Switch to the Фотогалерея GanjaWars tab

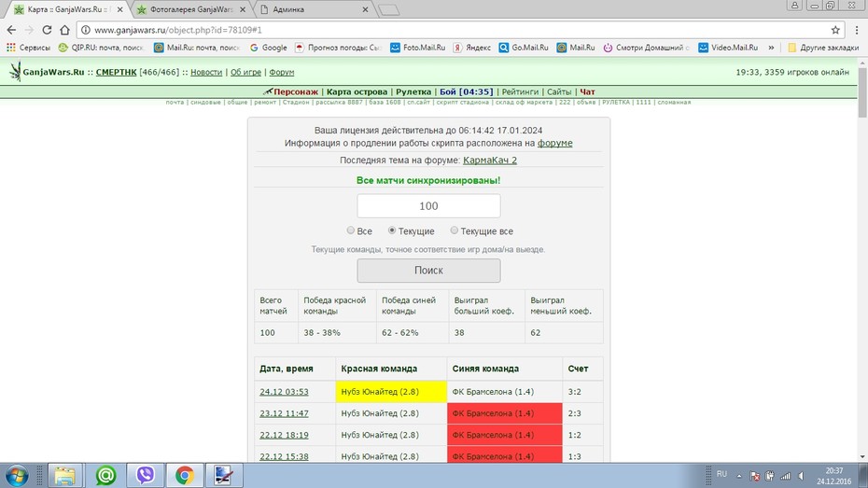191,9
